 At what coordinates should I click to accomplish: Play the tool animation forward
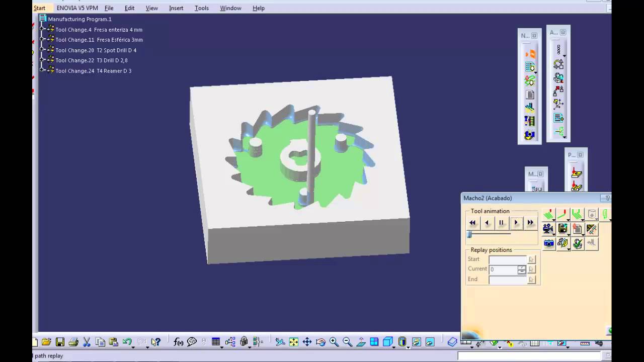tap(516, 222)
